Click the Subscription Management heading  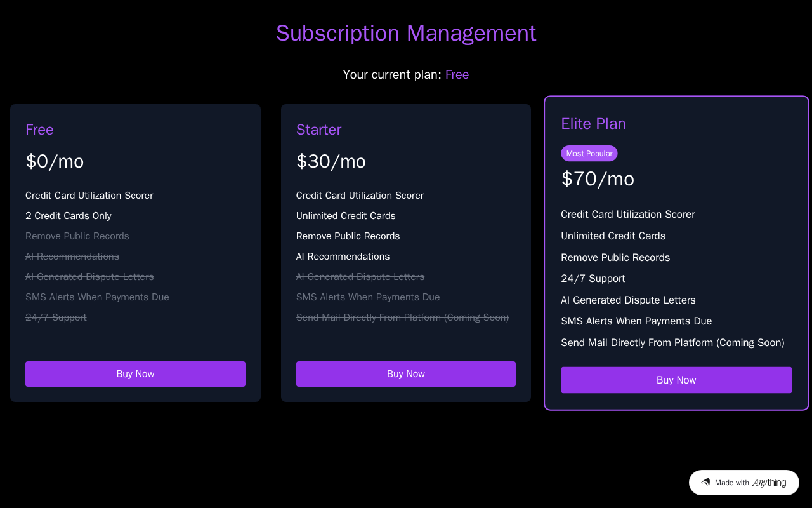406,33
